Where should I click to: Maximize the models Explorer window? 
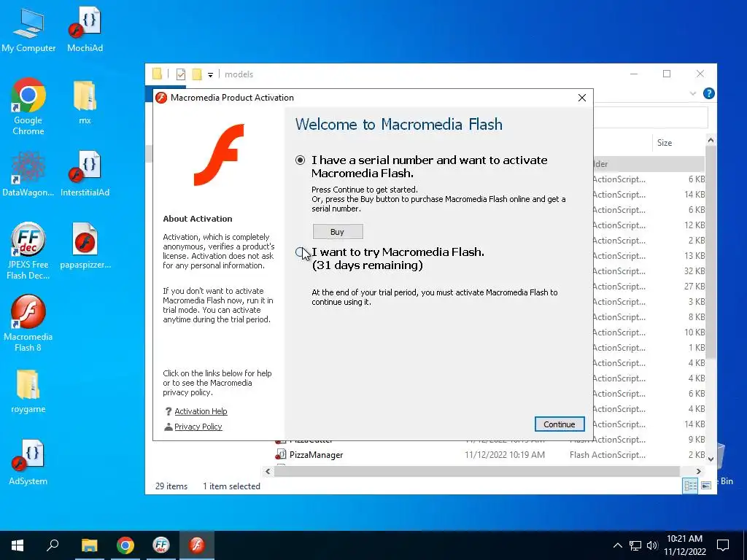tap(667, 74)
